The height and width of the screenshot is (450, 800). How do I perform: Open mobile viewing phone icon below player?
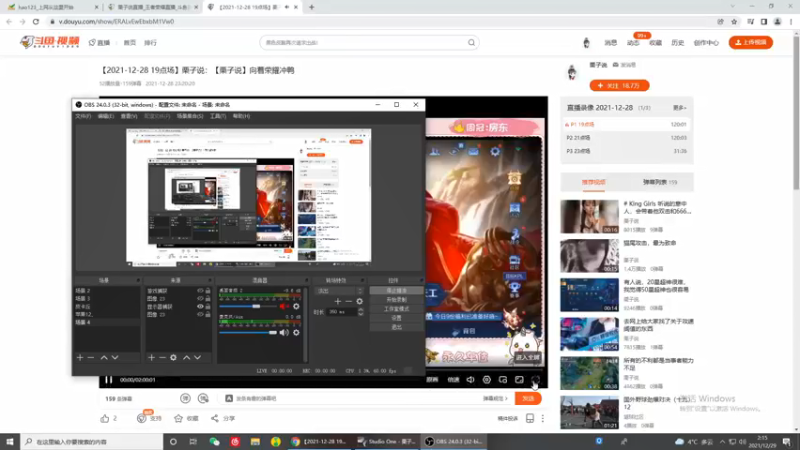pos(530,418)
